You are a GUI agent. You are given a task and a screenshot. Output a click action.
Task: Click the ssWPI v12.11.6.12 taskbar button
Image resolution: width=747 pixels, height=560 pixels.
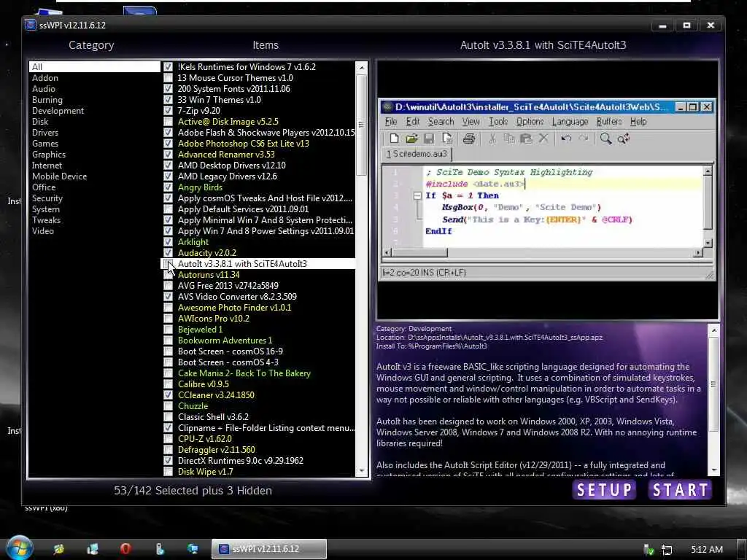tap(269, 549)
